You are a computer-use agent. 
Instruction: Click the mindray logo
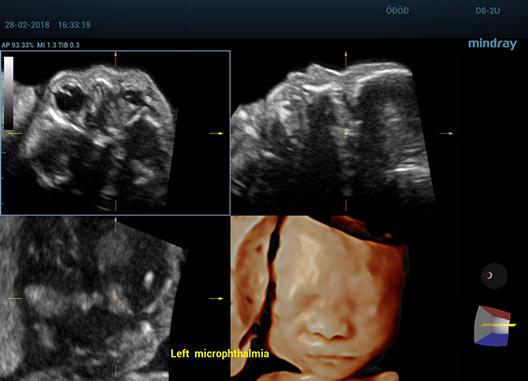coord(492,44)
